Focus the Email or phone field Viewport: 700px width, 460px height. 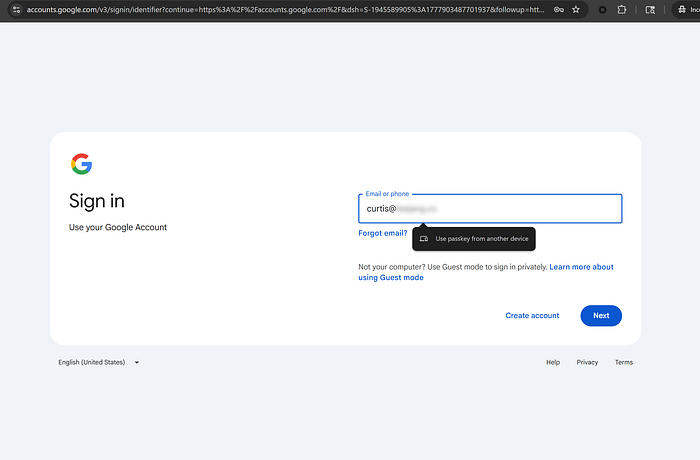pos(490,209)
